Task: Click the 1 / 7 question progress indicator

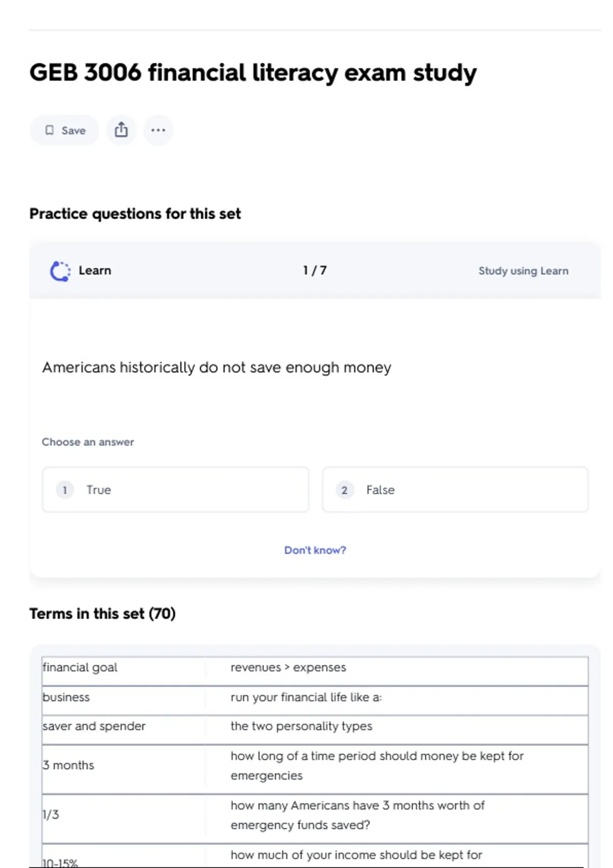Action: pyautogui.click(x=315, y=271)
